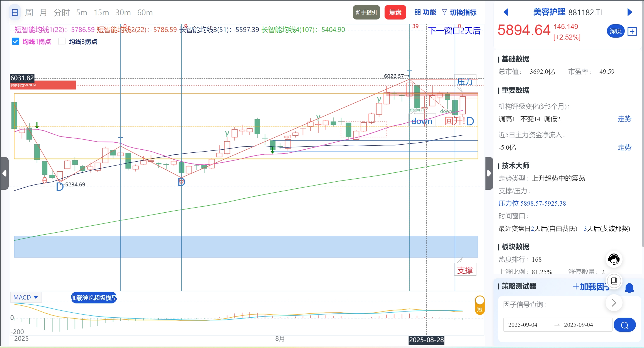Select the 30m timeframe tab

123,13
